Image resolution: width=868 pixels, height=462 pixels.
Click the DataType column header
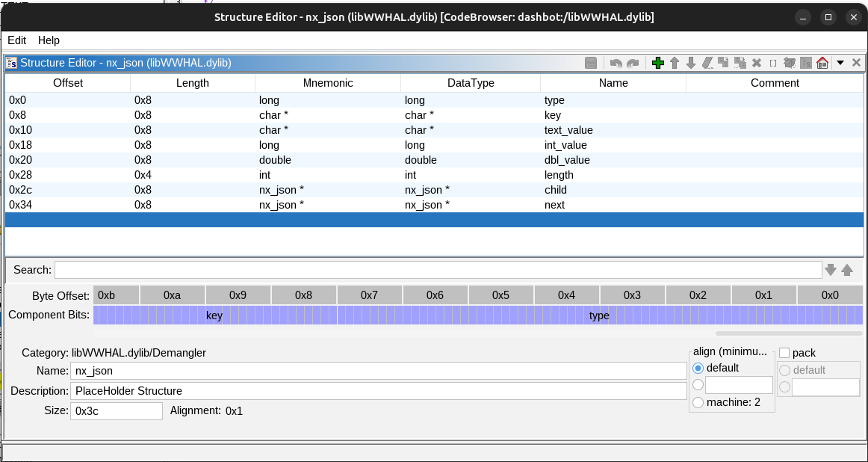pos(471,83)
